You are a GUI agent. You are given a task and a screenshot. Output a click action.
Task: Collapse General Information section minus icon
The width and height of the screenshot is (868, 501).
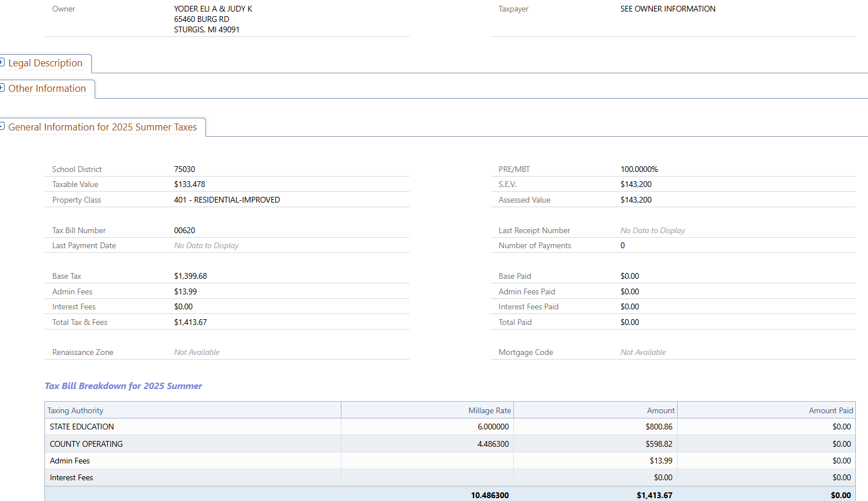(x=2, y=126)
